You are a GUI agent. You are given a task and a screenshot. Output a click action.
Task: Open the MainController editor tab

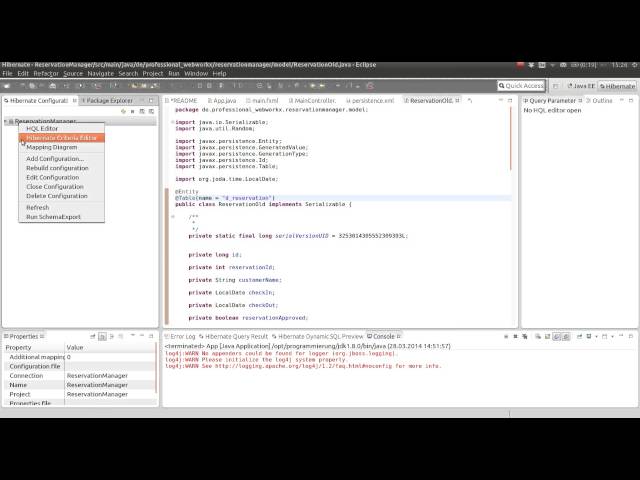(312, 100)
